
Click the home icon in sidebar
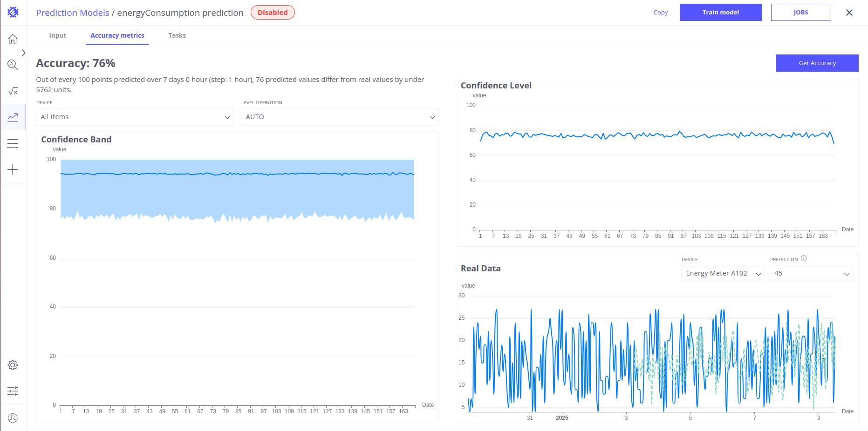pyautogui.click(x=13, y=39)
